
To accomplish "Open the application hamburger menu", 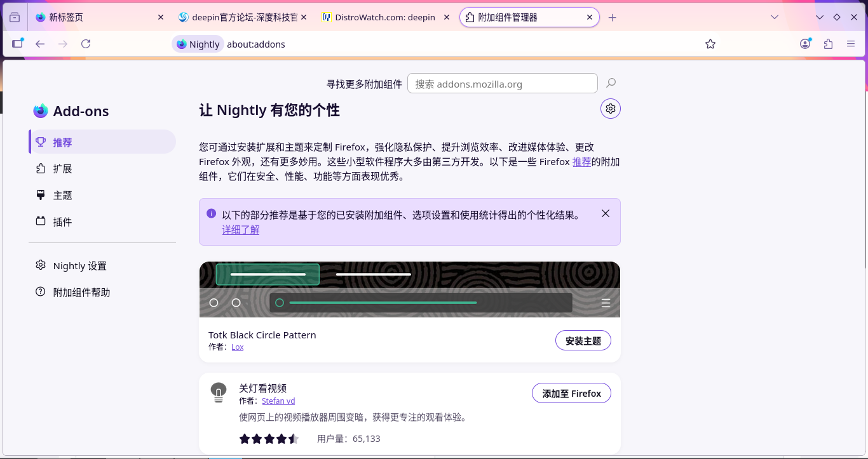I will [851, 44].
